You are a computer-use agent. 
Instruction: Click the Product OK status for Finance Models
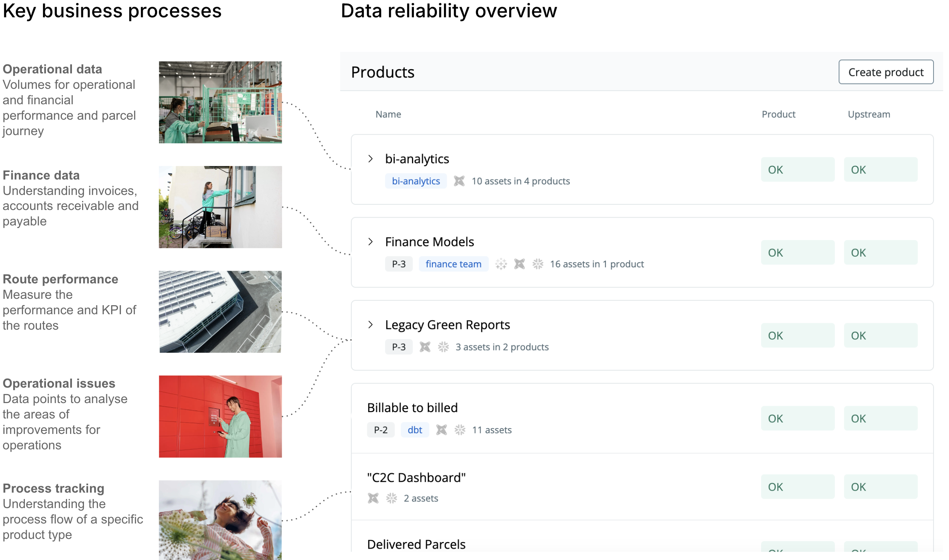click(x=797, y=253)
